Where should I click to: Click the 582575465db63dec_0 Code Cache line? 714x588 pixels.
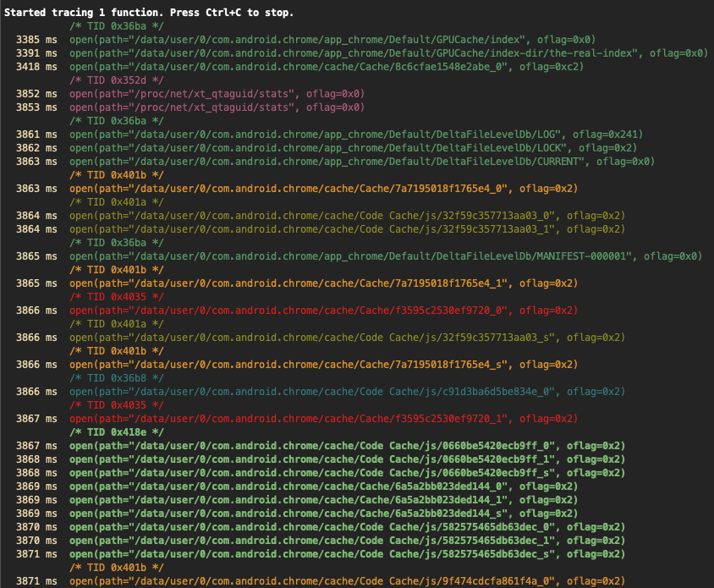click(x=347, y=527)
